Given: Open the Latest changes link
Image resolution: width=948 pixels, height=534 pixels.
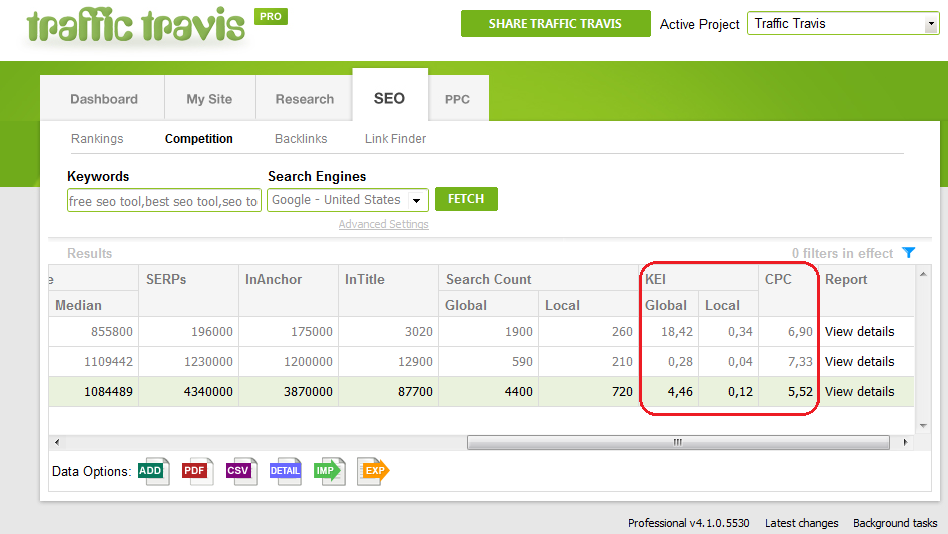Looking at the screenshot, I should [x=801, y=523].
